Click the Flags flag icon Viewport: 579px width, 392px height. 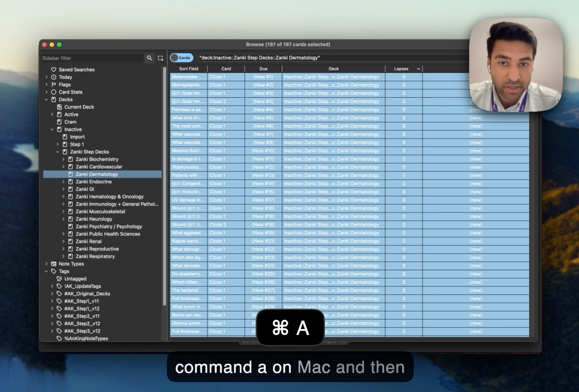pyautogui.click(x=54, y=84)
